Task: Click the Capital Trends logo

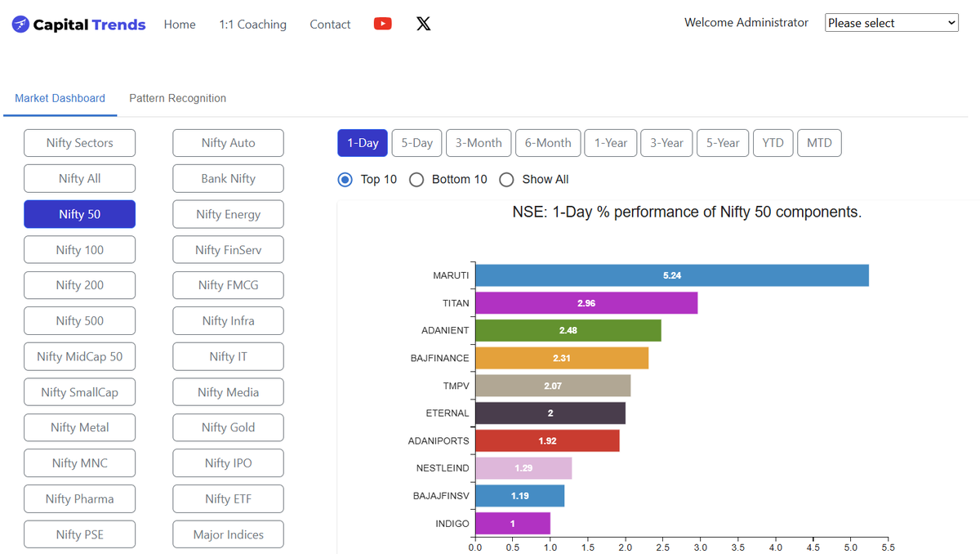Action: point(78,25)
